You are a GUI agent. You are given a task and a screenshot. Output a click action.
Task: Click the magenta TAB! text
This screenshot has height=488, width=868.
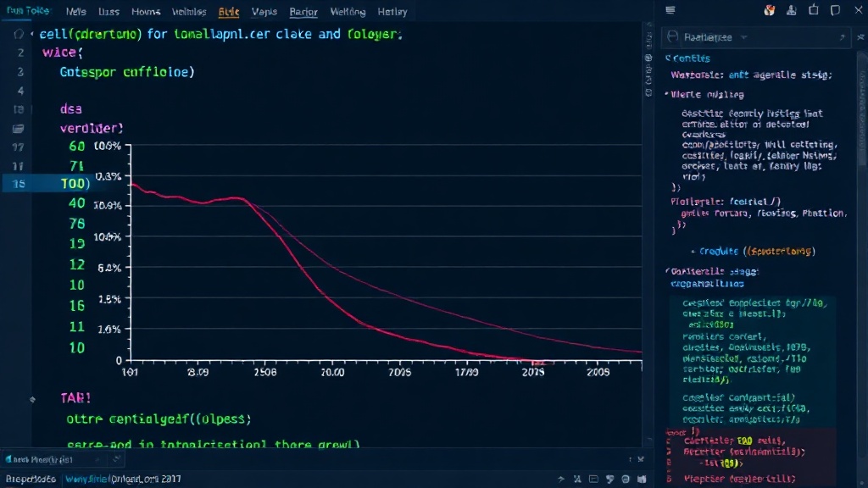(x=75, y=398)
